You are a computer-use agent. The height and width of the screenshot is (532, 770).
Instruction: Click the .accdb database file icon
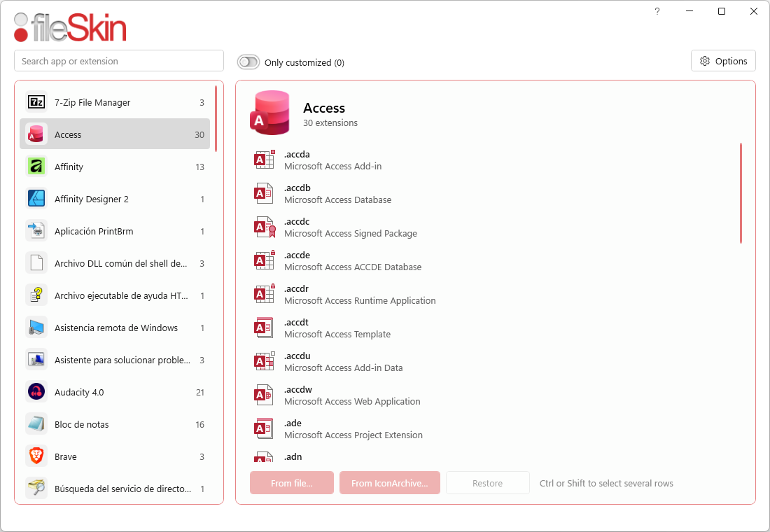point(264,193)
